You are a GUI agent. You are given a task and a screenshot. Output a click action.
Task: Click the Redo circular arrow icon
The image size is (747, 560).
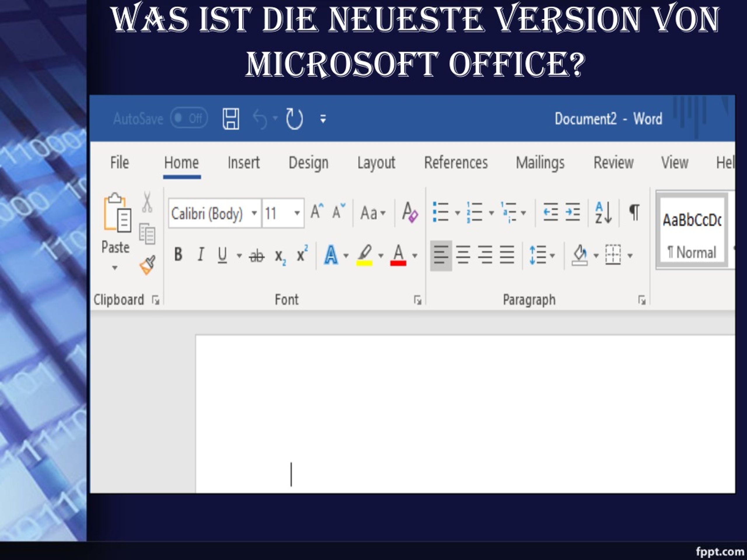point(294,118)
